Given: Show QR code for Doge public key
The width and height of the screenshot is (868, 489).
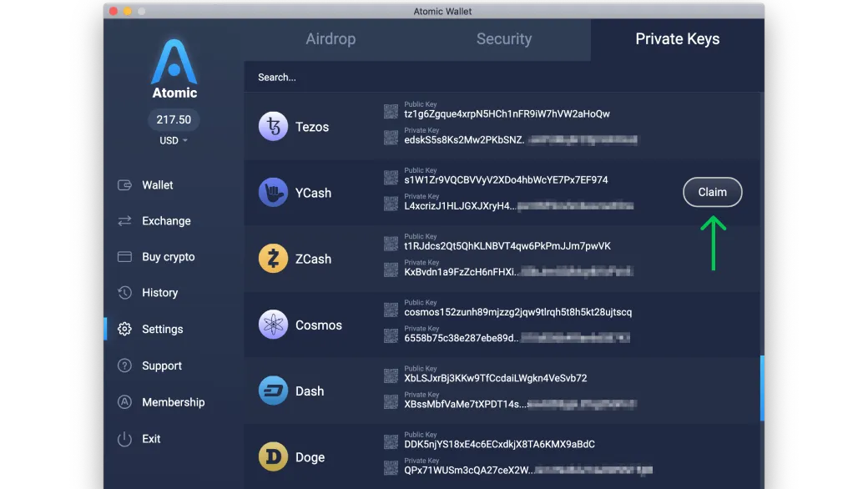Looking at the screenshot, I should point(391,442).
